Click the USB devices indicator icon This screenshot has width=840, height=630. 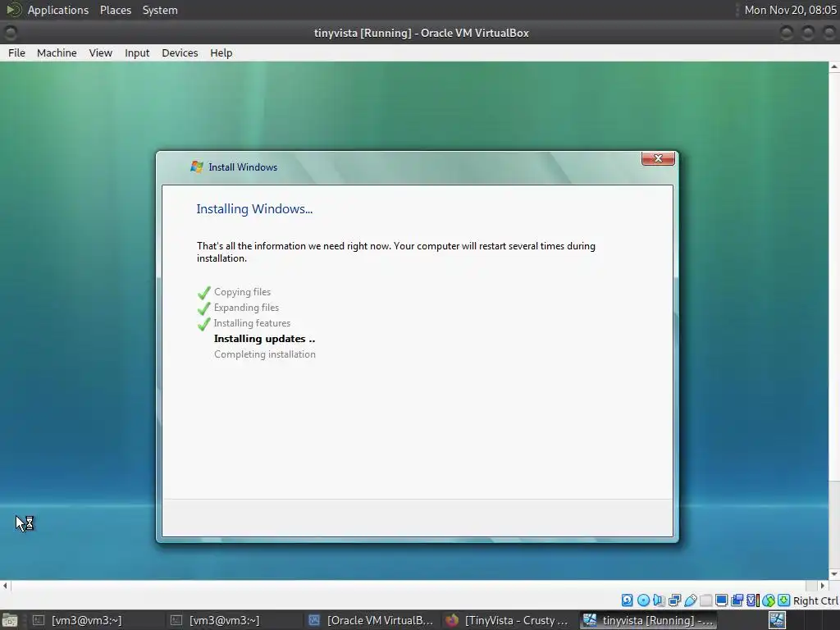pos(690,600)
